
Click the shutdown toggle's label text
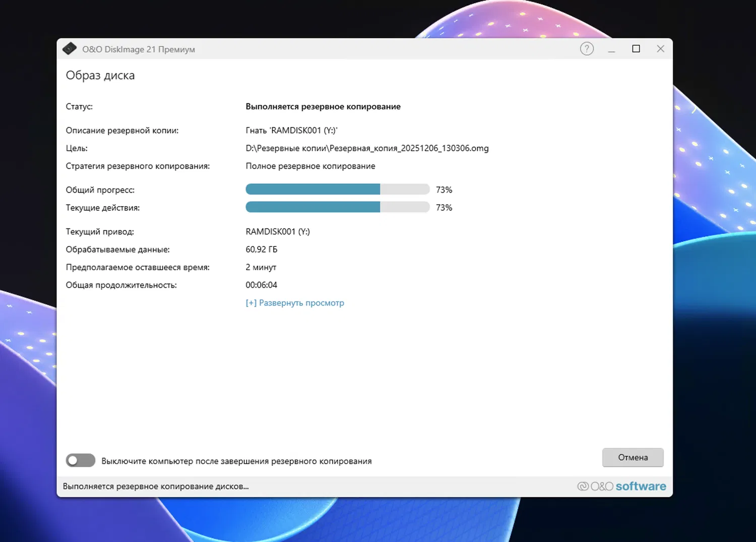click(236, 461)
